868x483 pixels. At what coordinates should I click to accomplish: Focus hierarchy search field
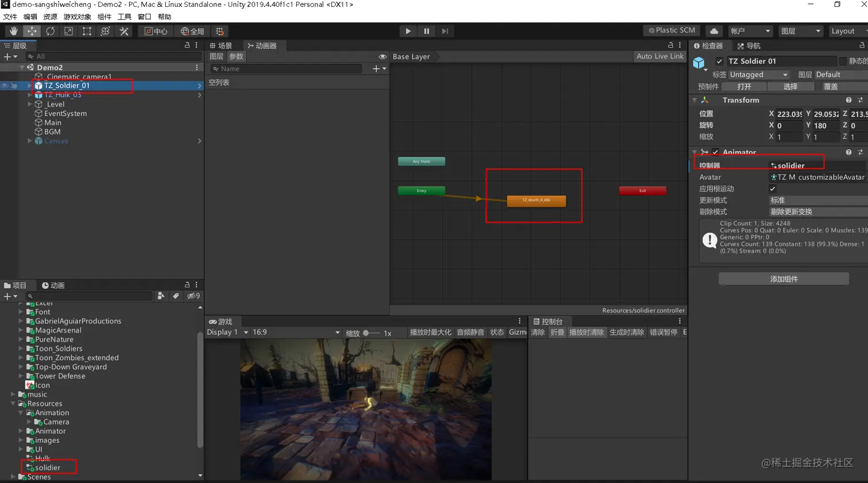pyautogui.click(x=114, y=56)
